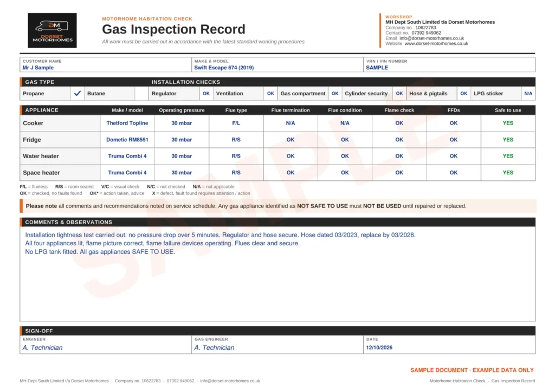Click the sign-off date '12/10/2026'
555x392 pixels.
pos(379,348)
